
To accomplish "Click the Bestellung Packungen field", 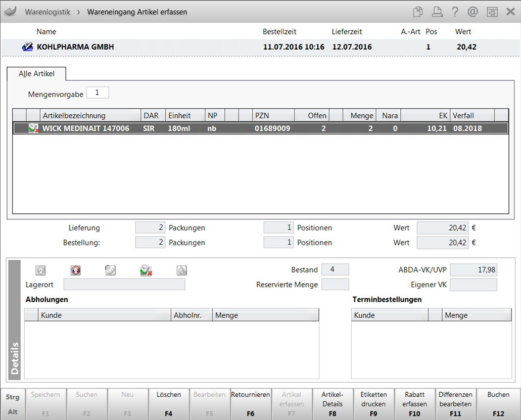I will coord(150,243).
